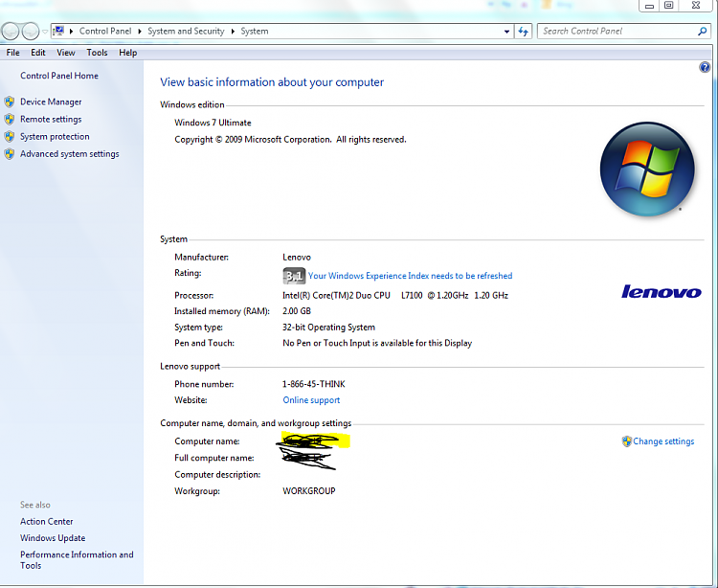This screenshot has width=718, height=588.
Task: Open the address bar history dropdown
Action: 506,32
